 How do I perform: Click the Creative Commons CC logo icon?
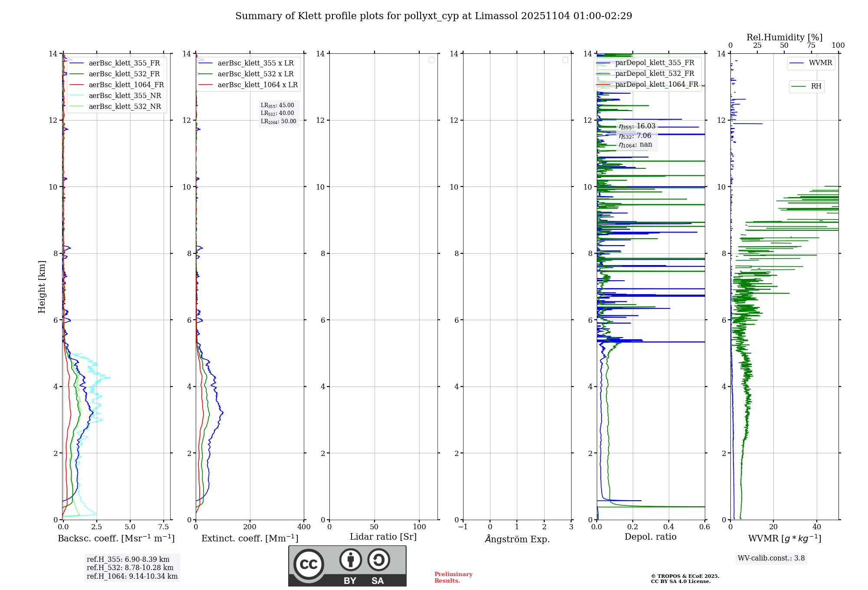click(309, 564)
